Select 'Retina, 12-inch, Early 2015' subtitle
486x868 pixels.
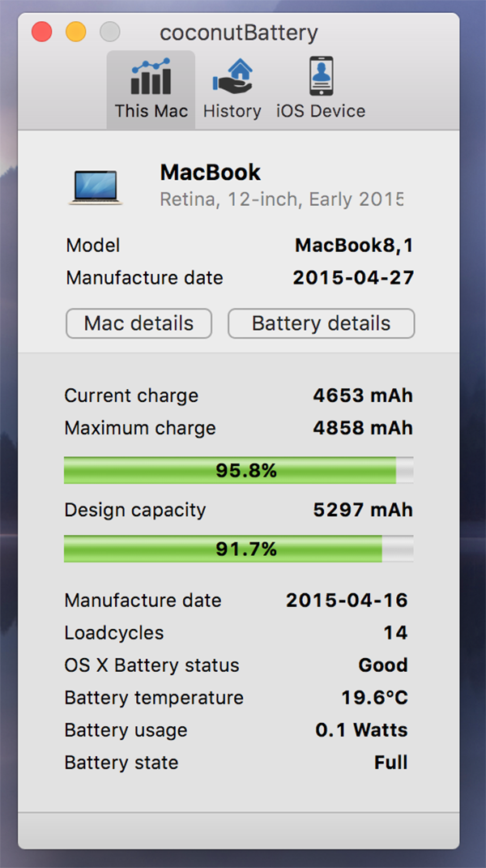(281, 199)
